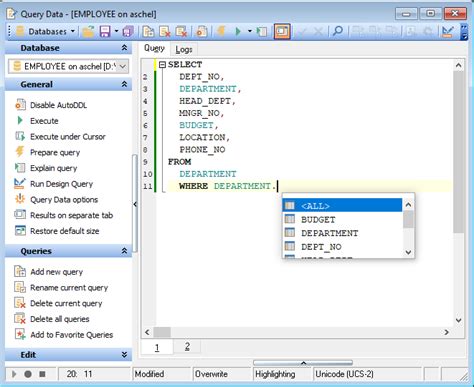This screenshot has width=474, height=387.
Task: Select BUDGET in the autocomplete list
Action: [342, 219]
